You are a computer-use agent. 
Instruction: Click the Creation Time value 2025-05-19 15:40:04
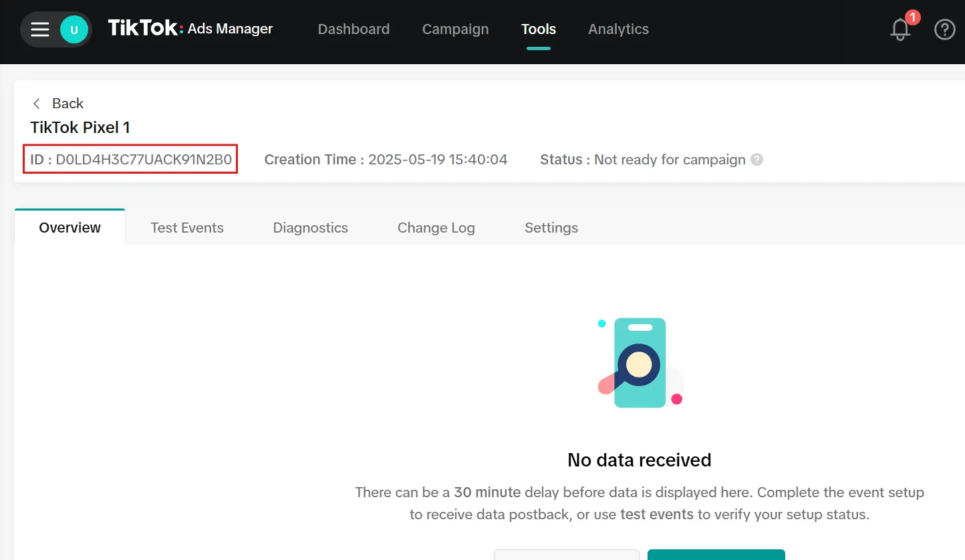click(438, 160)
